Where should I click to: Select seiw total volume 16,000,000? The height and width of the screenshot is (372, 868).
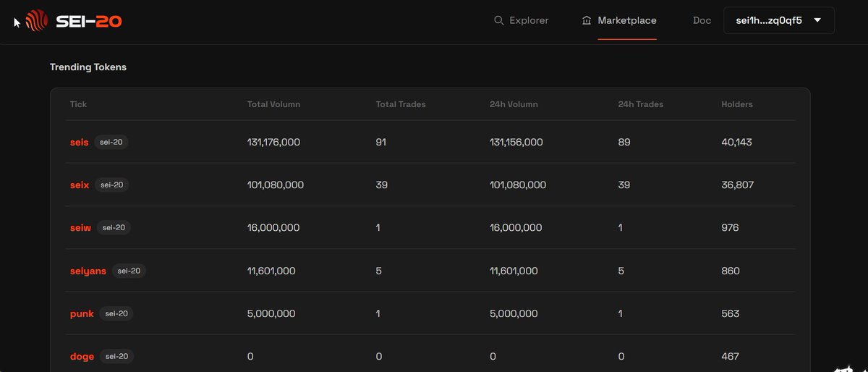point(273,228)
